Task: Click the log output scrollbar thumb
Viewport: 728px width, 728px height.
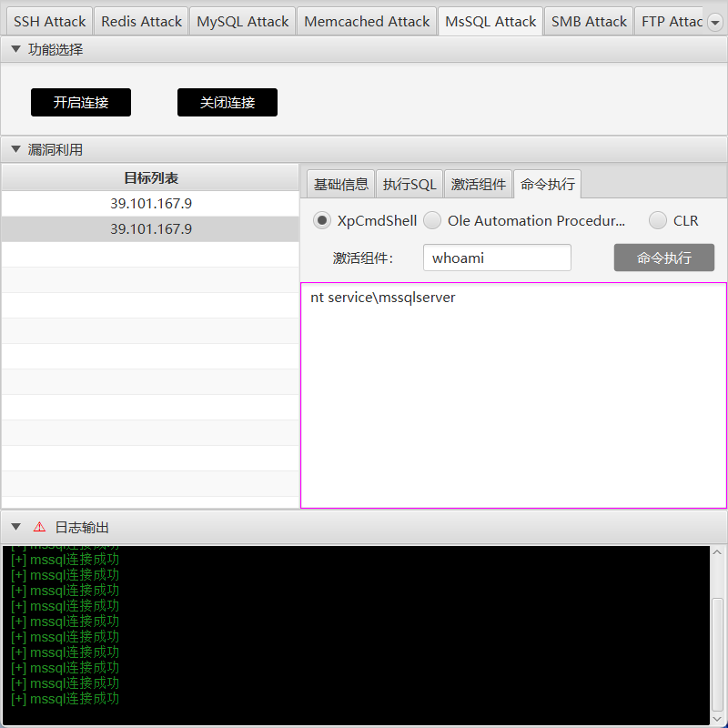Action: coord(717,656)
